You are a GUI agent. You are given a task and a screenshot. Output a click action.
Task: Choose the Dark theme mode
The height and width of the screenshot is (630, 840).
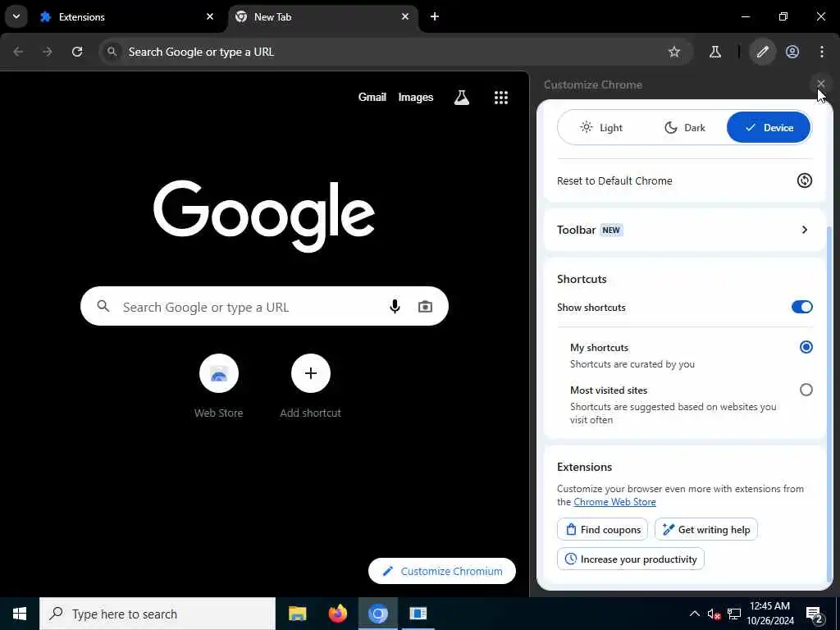click(x=685, y=127)
